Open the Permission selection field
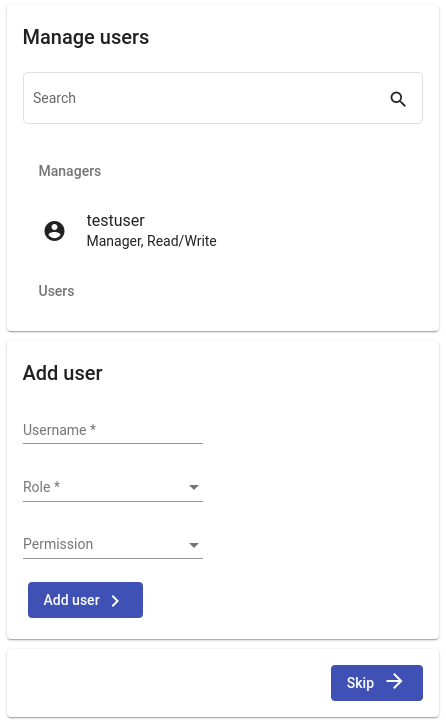The image size is (446, 726). [x=113, y=545]
